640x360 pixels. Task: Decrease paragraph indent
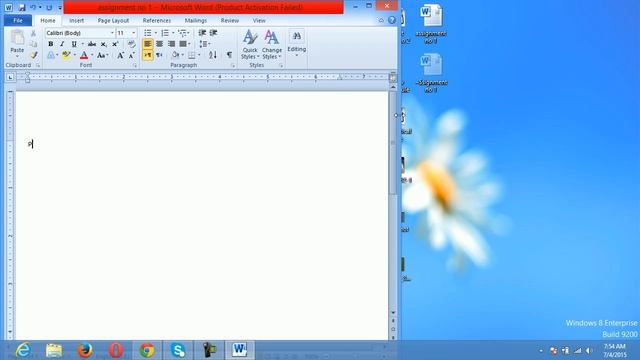pos(202,33)
